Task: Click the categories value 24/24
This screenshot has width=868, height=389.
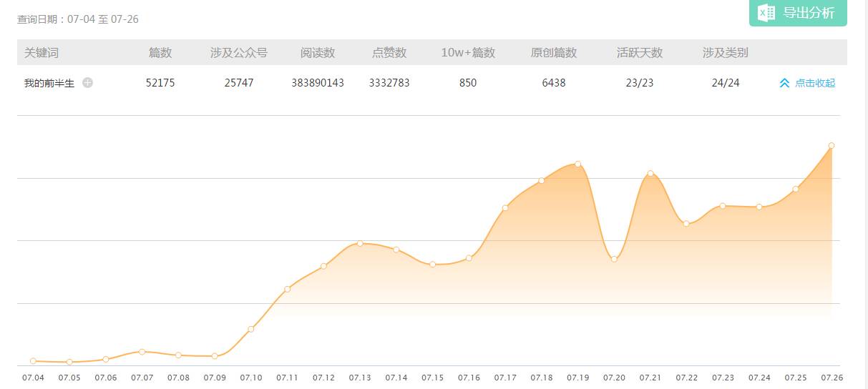Action: click(726, 83)
